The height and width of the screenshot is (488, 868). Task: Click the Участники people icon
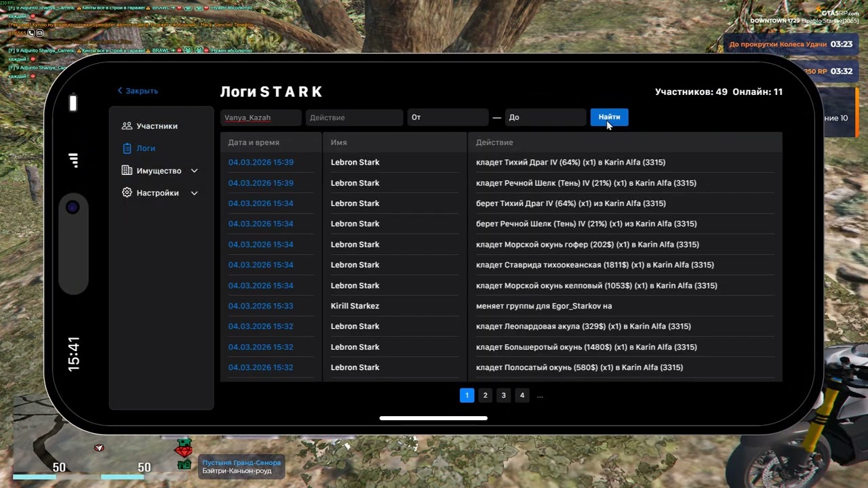127,126
